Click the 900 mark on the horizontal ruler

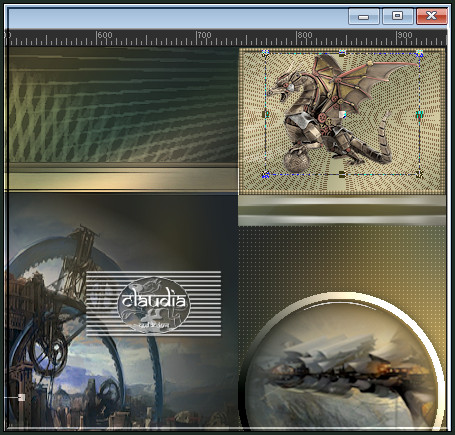[404, 35]
